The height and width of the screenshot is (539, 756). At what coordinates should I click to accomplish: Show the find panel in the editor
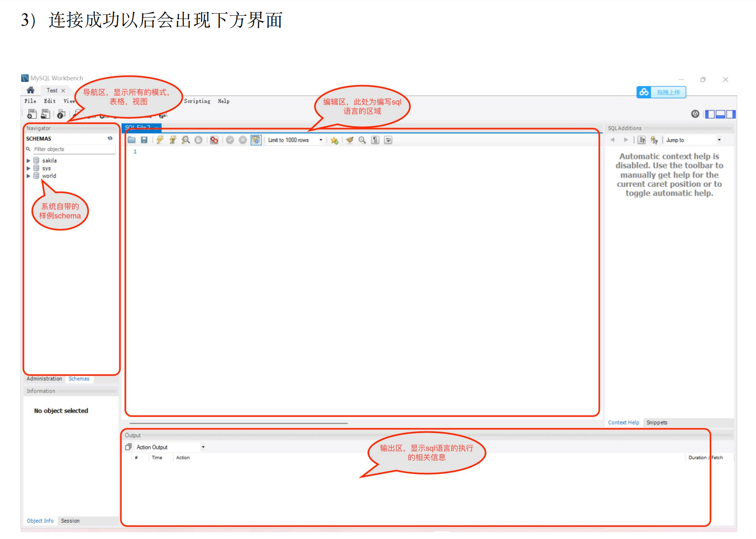[362, 140]
